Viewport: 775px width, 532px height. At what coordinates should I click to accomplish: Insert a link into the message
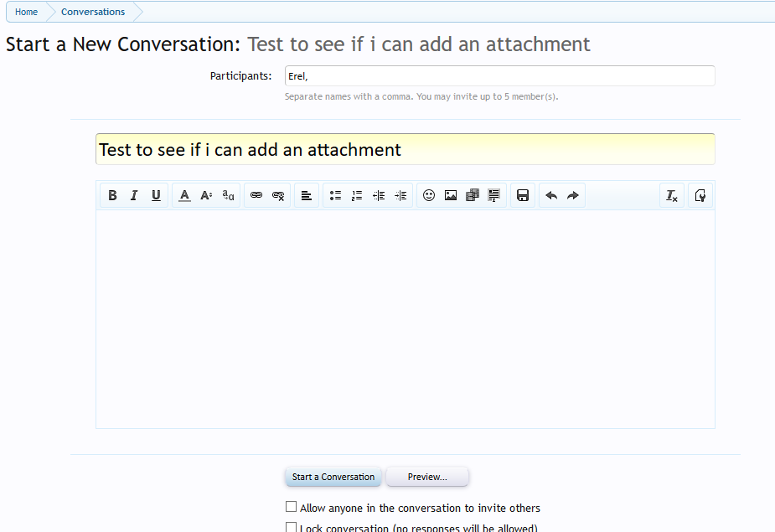point(256,195)
